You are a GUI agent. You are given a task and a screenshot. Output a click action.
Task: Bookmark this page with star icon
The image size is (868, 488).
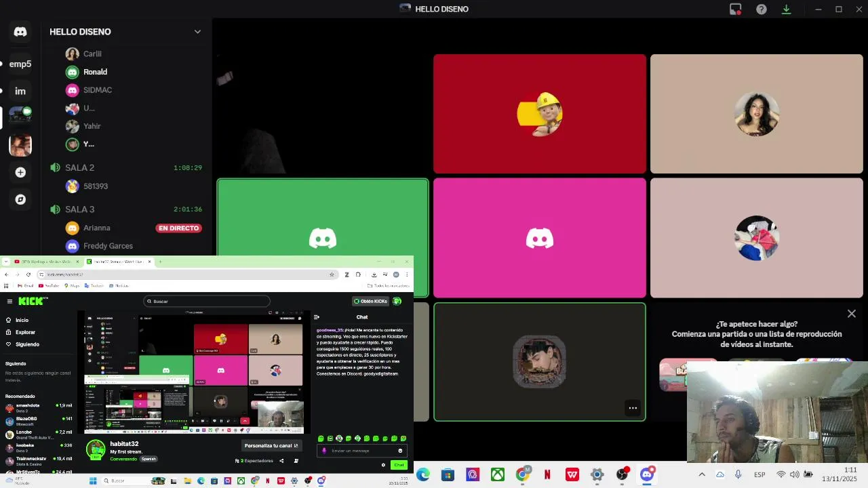click(332, 274)
